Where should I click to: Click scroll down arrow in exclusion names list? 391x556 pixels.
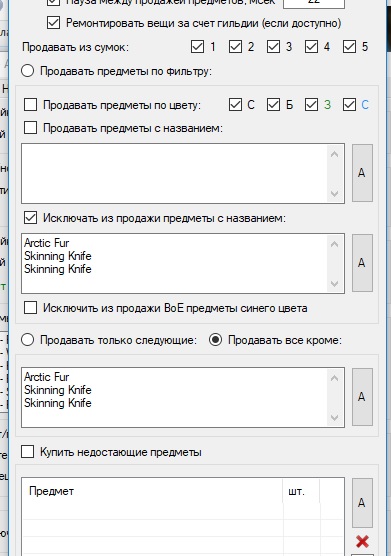pyautogui.click(x=334, y=284)
